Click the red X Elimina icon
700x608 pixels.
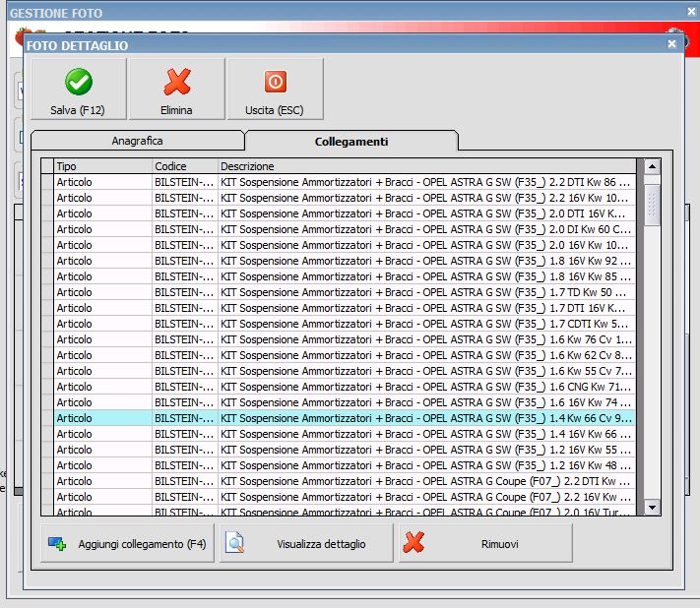pyautogui.click(x=177, y=82)
